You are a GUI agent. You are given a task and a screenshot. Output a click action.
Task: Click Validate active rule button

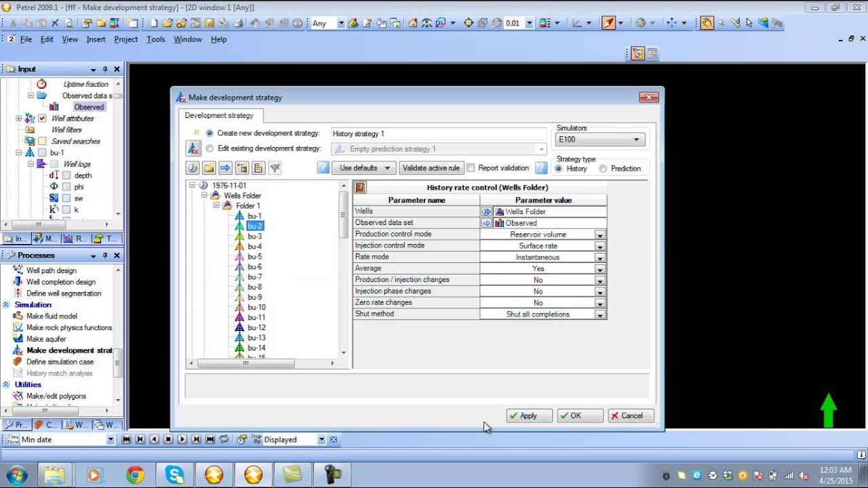(431, 168)
